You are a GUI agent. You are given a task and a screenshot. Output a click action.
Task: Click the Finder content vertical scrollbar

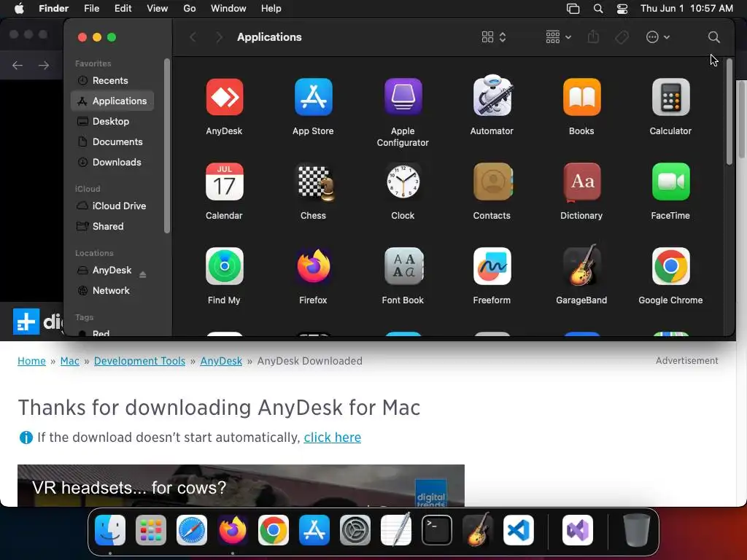click(x=729, y=112)
